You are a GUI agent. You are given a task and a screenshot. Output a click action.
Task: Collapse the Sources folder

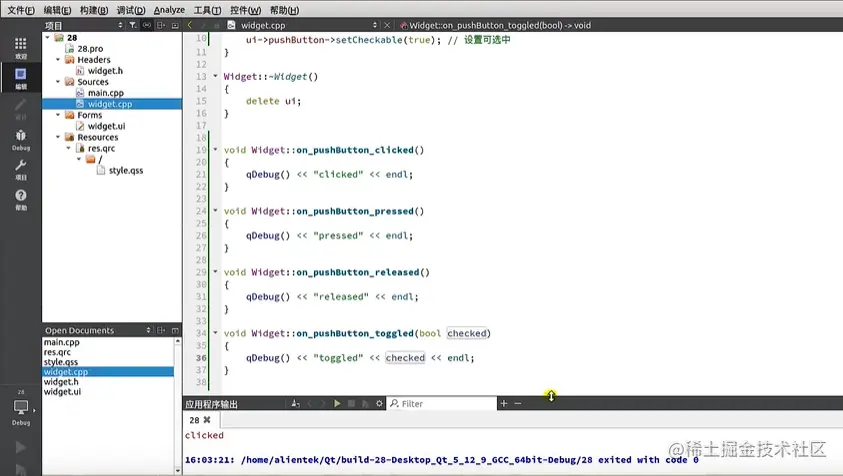pos(58,81)
